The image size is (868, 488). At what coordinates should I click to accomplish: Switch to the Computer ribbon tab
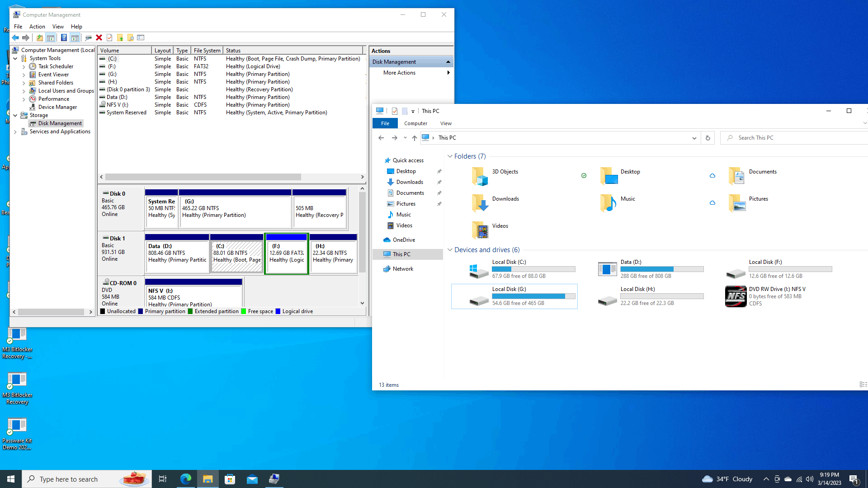(415, 123)
